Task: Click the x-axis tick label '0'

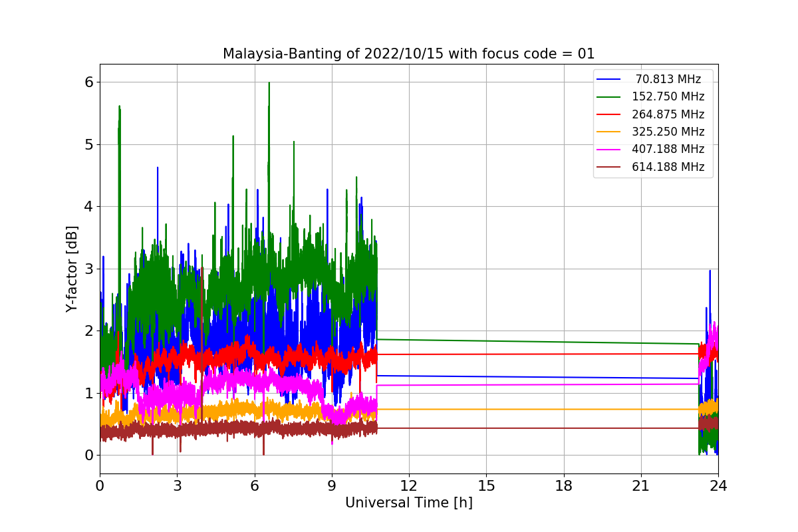Action: click(x=100, y=485)
